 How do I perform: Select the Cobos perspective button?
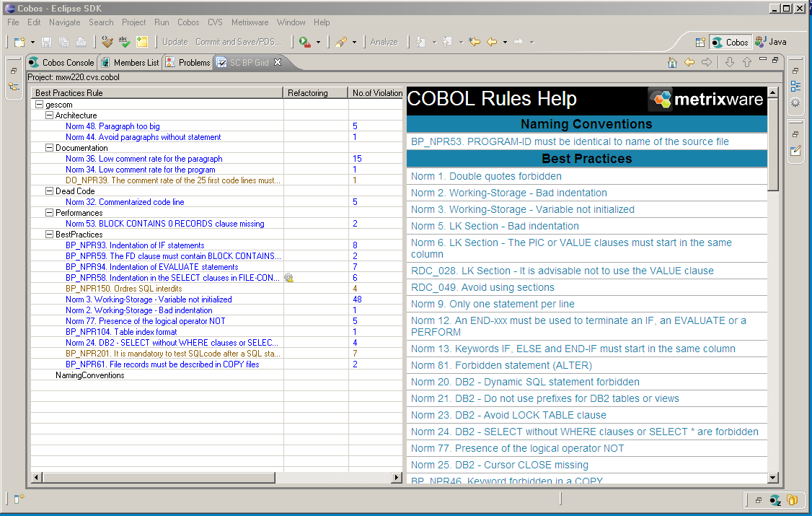[731, 43]
